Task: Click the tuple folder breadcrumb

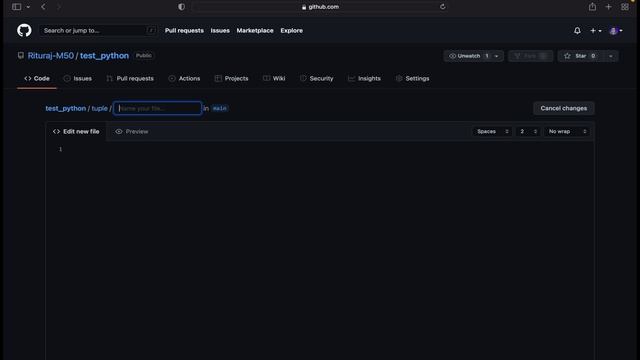Action: click(x=99, y=108)
